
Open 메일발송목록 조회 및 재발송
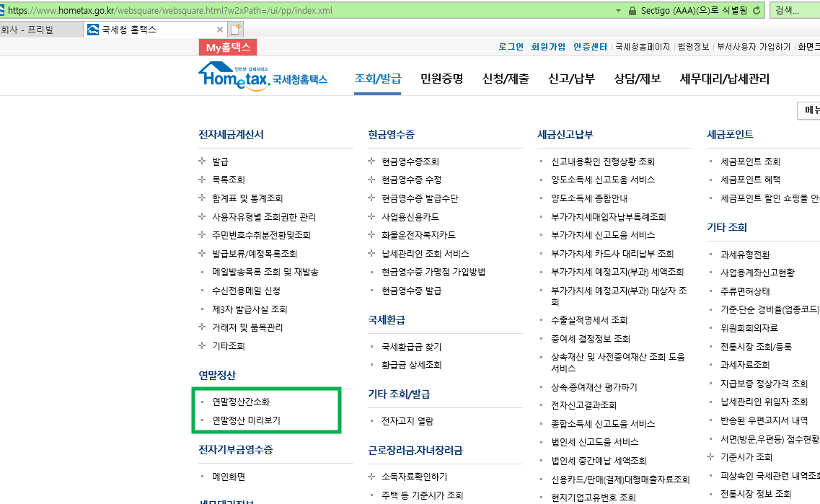(x=265, y=272)
